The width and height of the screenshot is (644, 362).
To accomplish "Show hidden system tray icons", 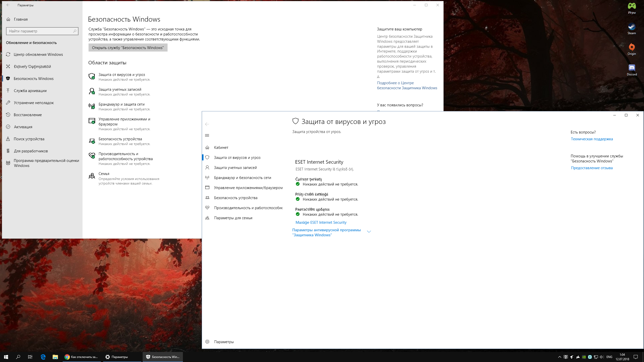I will (560, 357).
